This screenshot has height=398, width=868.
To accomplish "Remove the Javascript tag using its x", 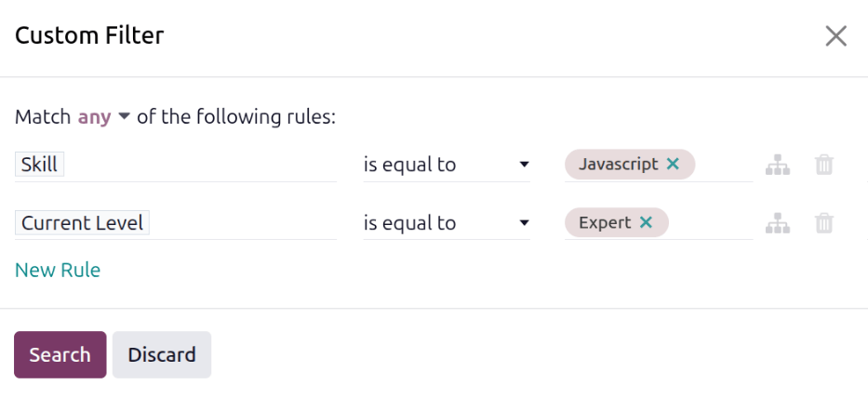I will click(673, 164).
